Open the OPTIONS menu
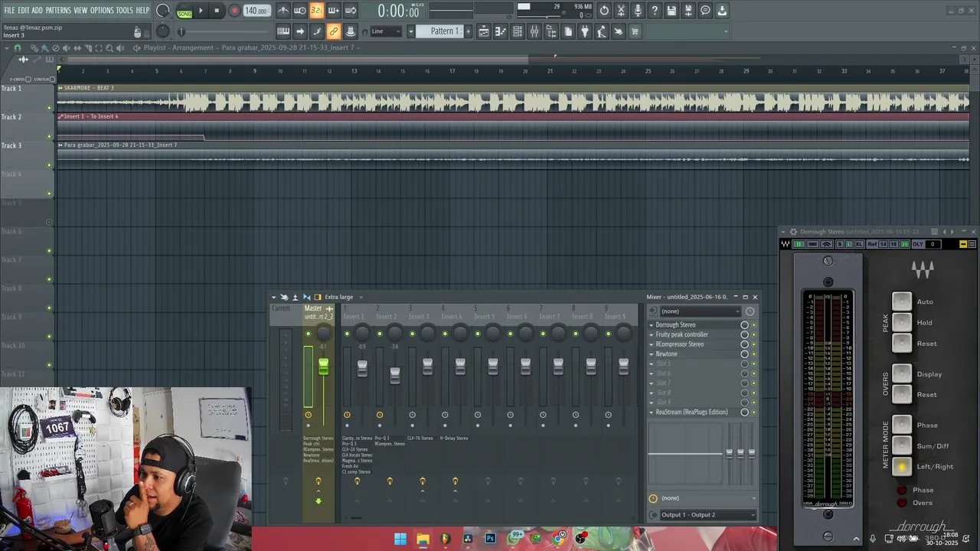 tap(102, 10)
